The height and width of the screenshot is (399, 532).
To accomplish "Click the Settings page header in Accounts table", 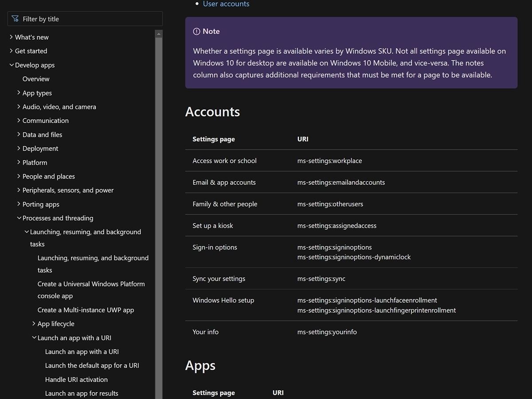I will coord(214,139).
